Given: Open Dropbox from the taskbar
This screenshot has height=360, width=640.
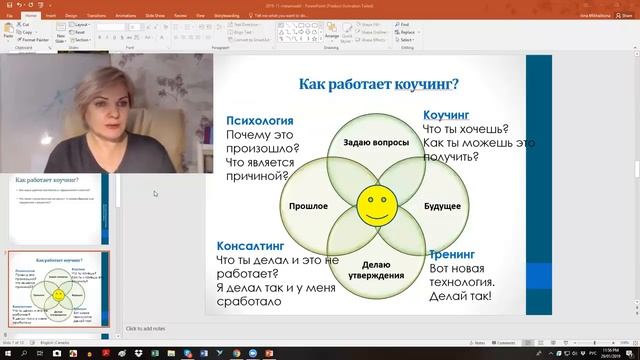Looking at the screenshot, I should coord(139,353).
